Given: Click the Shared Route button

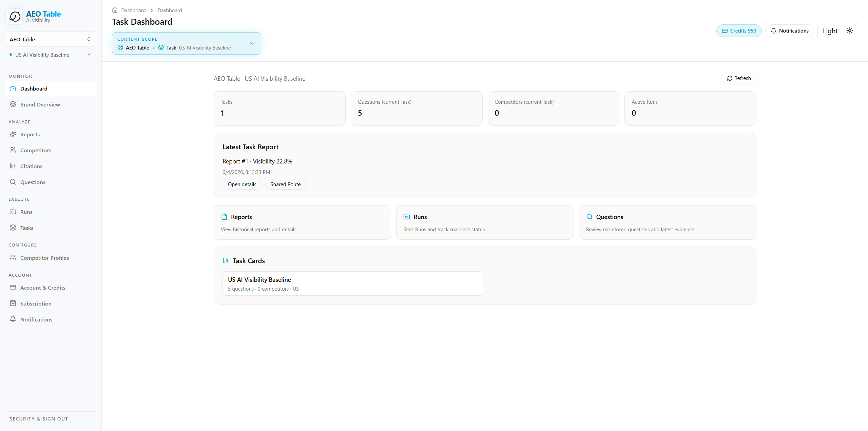Looking at the screenshot, I should tap(285, 184).
